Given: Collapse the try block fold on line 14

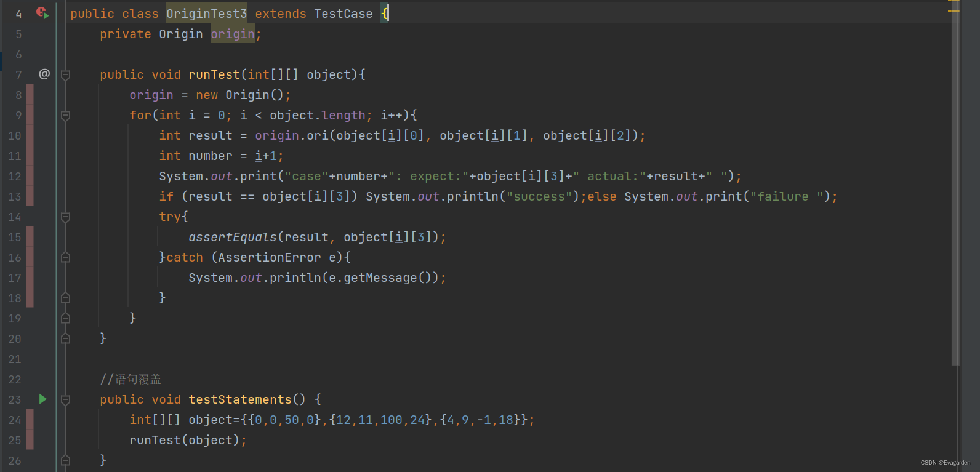Looking at the screenshot, I should tap(65, 217).
